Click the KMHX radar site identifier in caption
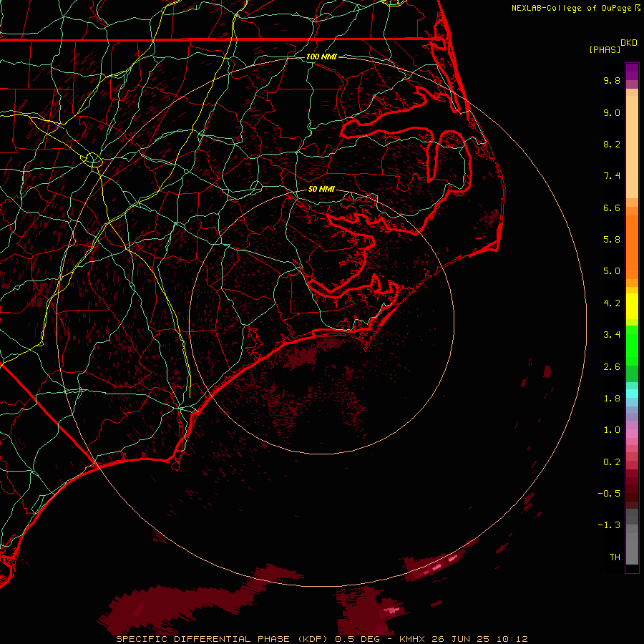This screenshot has height=644, width=644. click(x=411, y=639)
